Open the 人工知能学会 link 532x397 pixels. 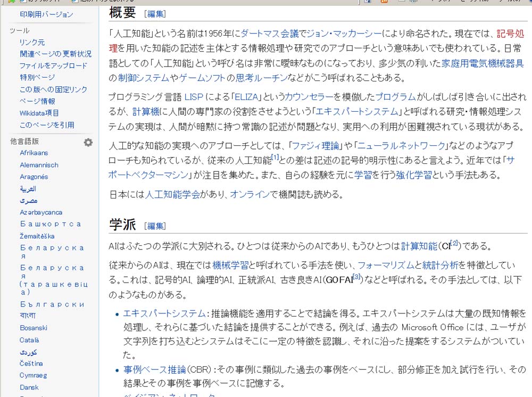coord(172,194)
